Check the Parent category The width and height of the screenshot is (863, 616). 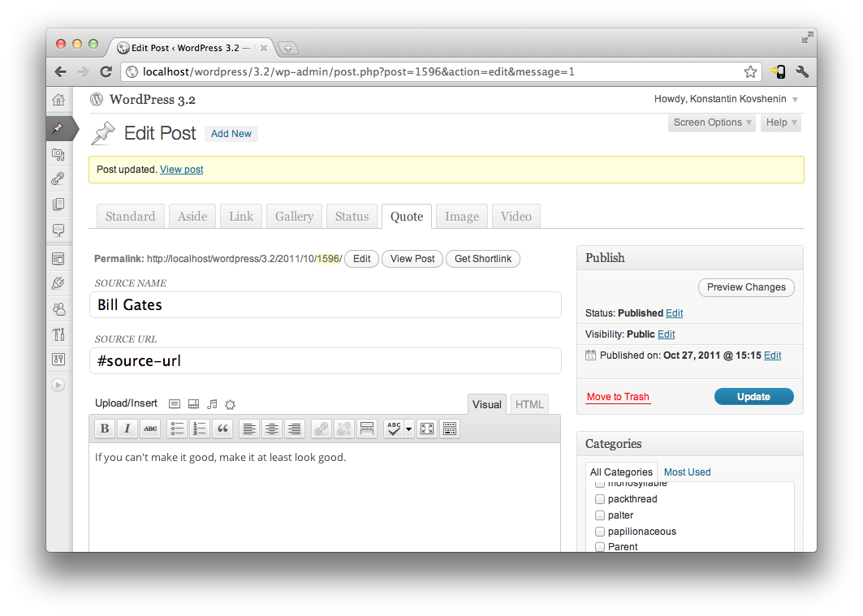click(x=600, y=547)
